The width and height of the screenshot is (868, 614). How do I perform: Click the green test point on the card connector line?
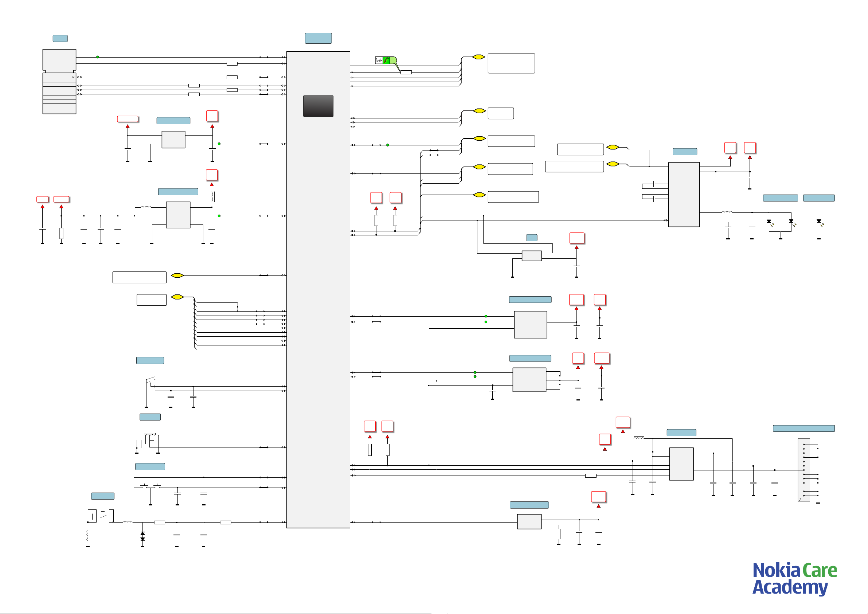point(98,57)
